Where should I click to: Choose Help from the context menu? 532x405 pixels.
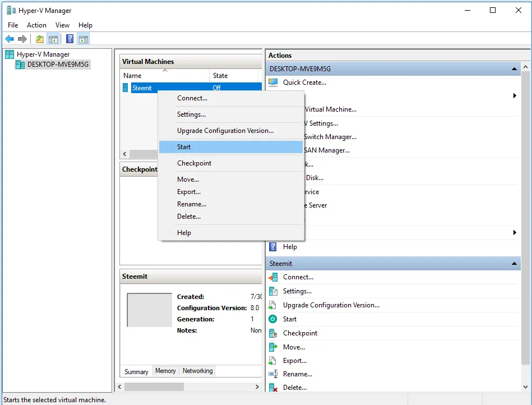coord(231,233)
